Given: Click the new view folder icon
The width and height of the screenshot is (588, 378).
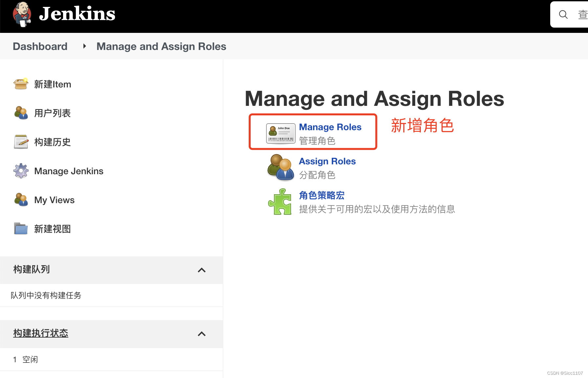Looking at the screenshot, I should tap(21, 228).
